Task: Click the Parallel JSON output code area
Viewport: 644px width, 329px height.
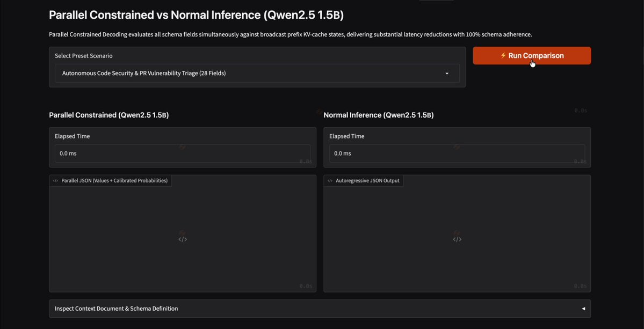Action: [183, 233]
